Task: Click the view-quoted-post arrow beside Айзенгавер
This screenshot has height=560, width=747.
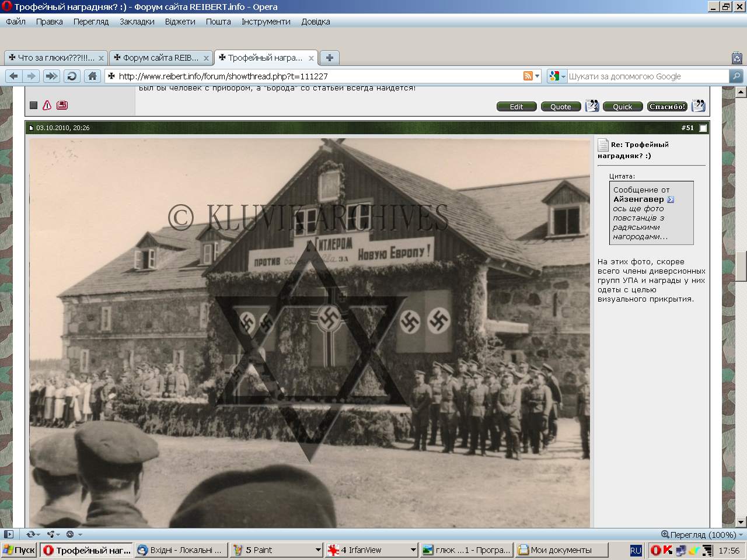Action: tap(671, 199)
